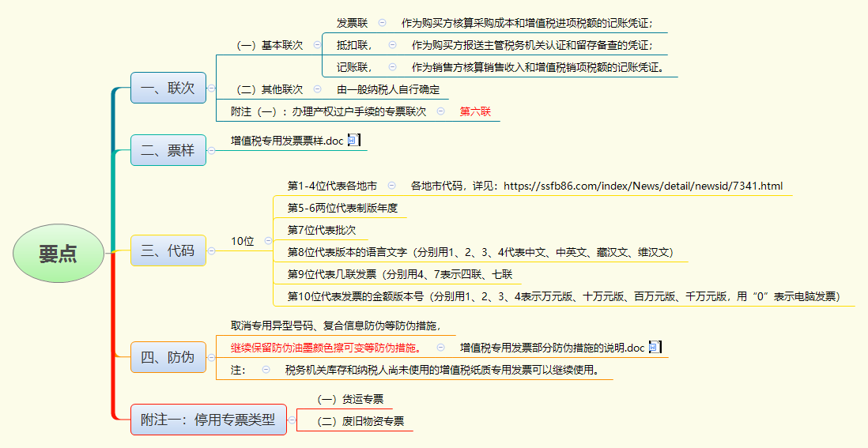Select the 二、票样 main topic

[168, 150]
